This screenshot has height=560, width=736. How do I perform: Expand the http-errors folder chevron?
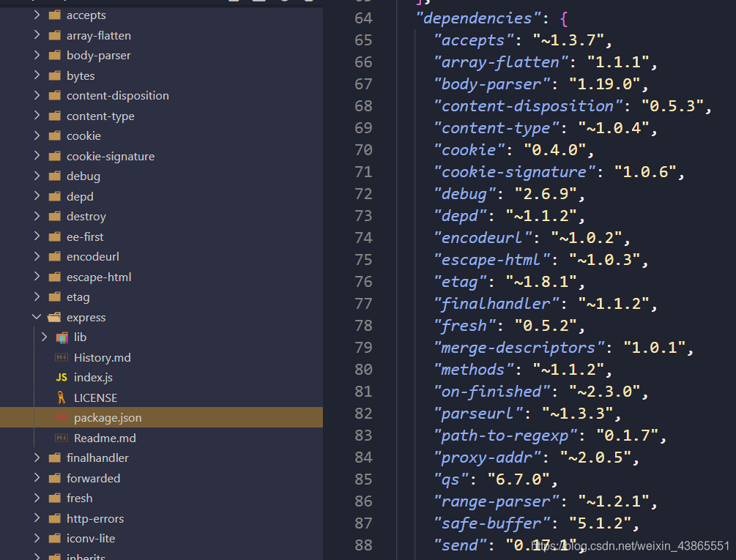pos(37,518)
